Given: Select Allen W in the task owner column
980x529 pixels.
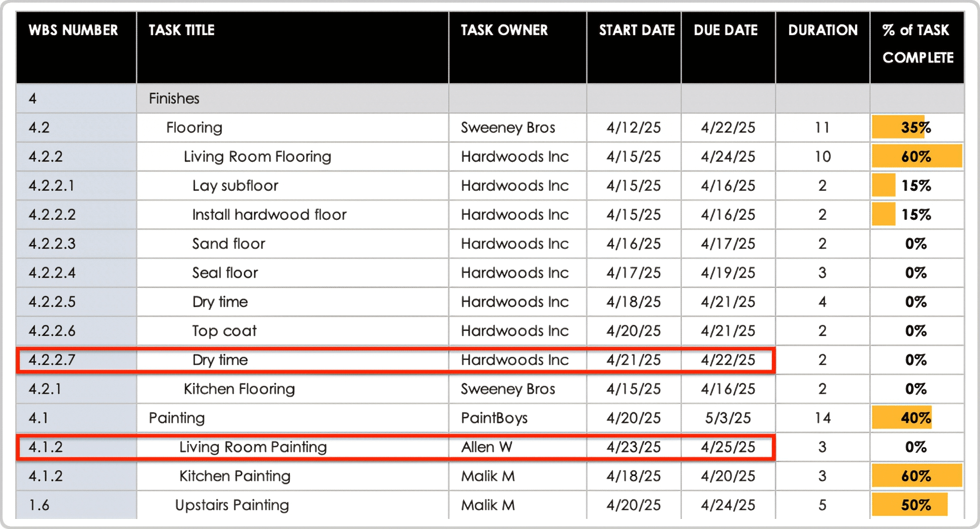Looking at the screenshot, I should click(486, 447).
